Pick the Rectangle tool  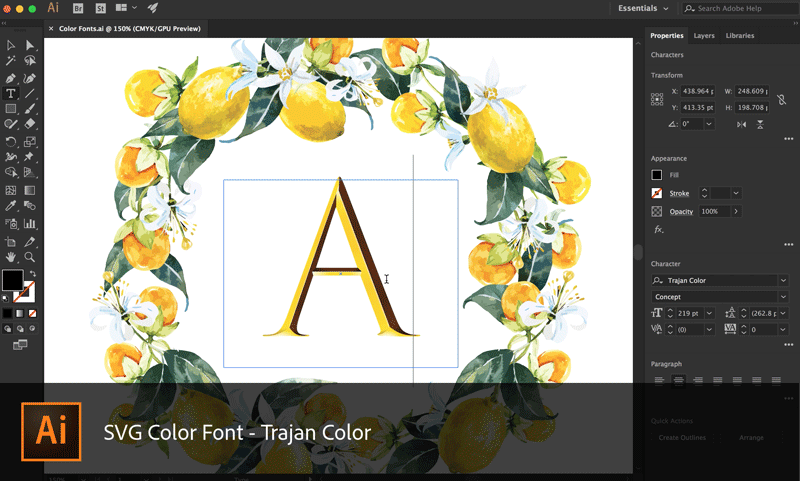coord(11,109)
